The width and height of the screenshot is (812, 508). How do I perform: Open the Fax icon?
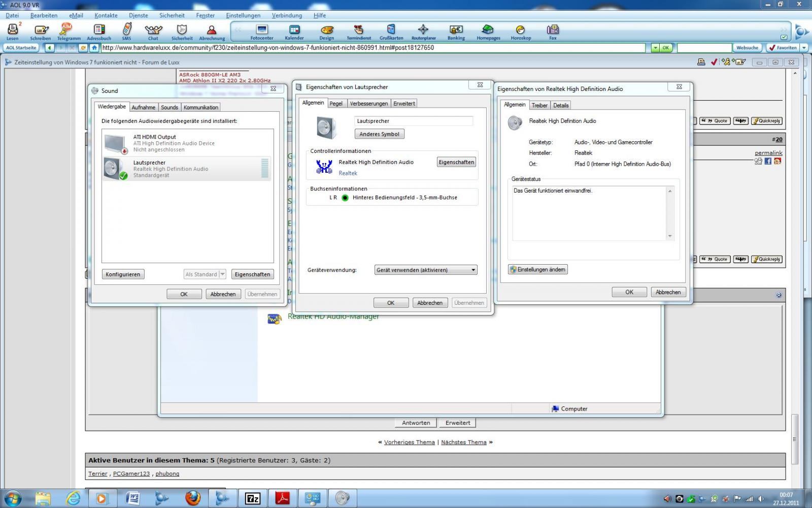point(553,31)
